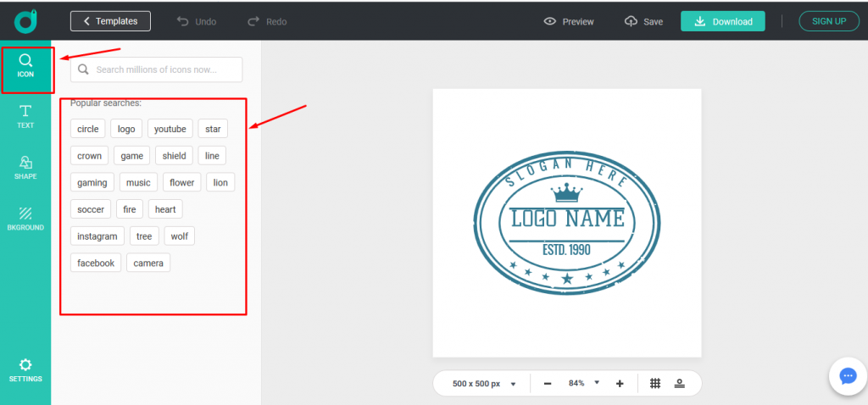Click the DesignEvo logo icon
The height and width of the screenshot is (405, 868).
(x=25, y=21)
